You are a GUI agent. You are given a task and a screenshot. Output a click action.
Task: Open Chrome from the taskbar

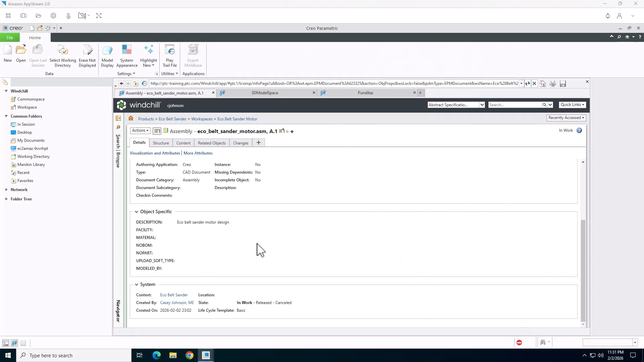[x=190, y=355]
